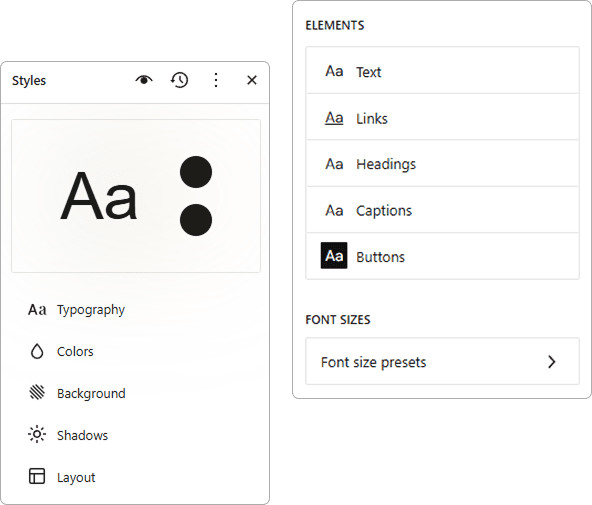Viewport: 592px width, 505px height.
Task: Open the Links element settings
Action: (x=442, y=117)
